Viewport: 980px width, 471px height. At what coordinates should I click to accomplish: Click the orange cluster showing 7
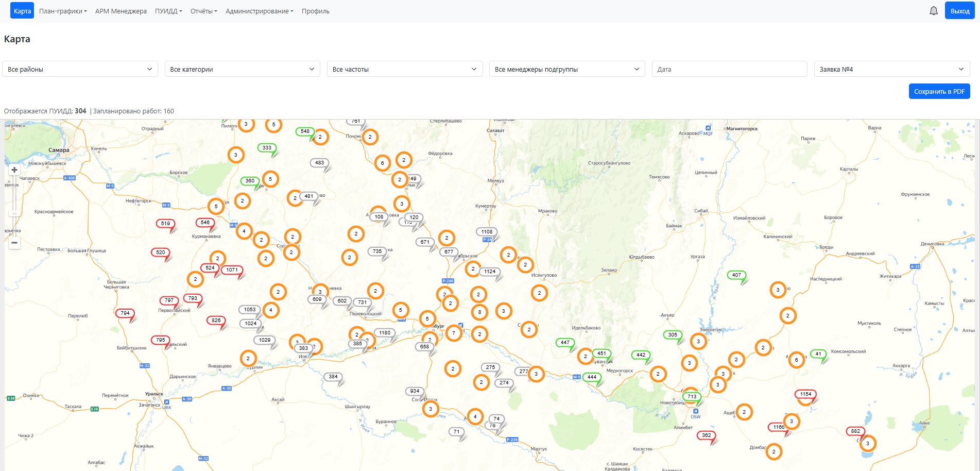click(454, 333)
